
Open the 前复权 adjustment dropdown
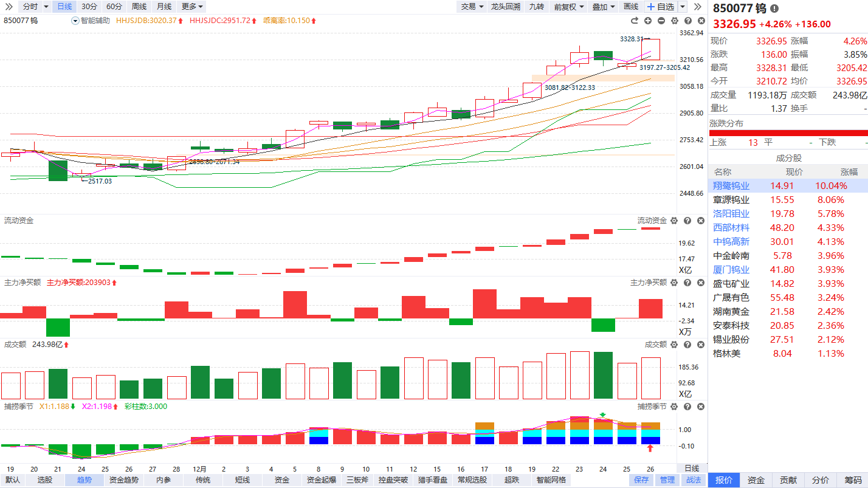tap(568, 7)
